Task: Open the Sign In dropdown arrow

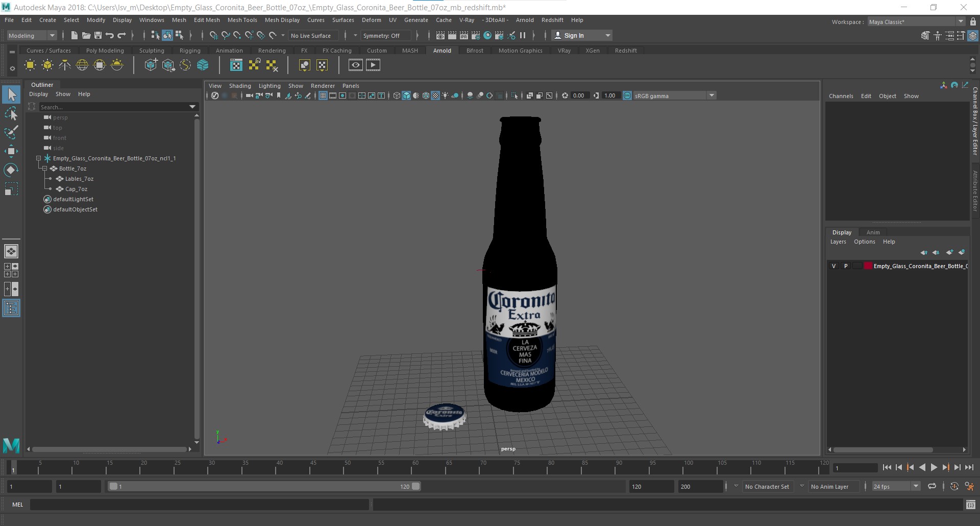Action: [x=607, y=35]
